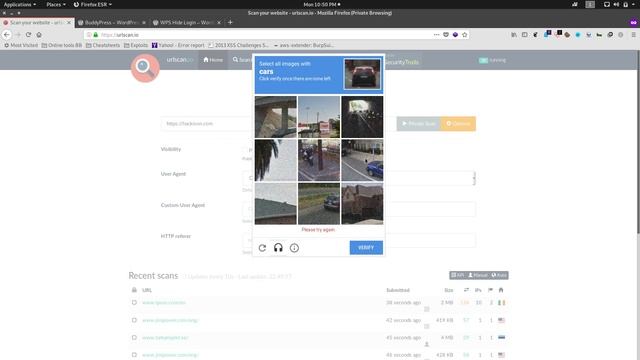640x360 pixels.
Task: Select the captcha tile with the overpass bridge
Action: click(x=276, y=117)
